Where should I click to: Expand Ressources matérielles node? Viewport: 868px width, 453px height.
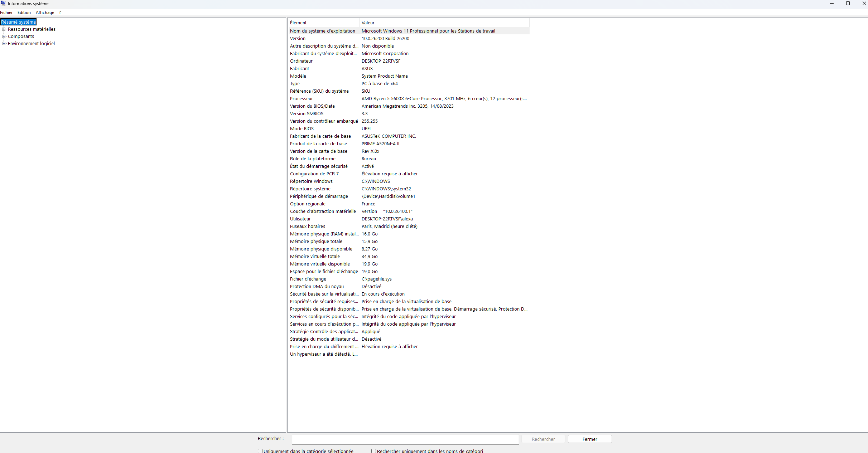pos(4,29)
